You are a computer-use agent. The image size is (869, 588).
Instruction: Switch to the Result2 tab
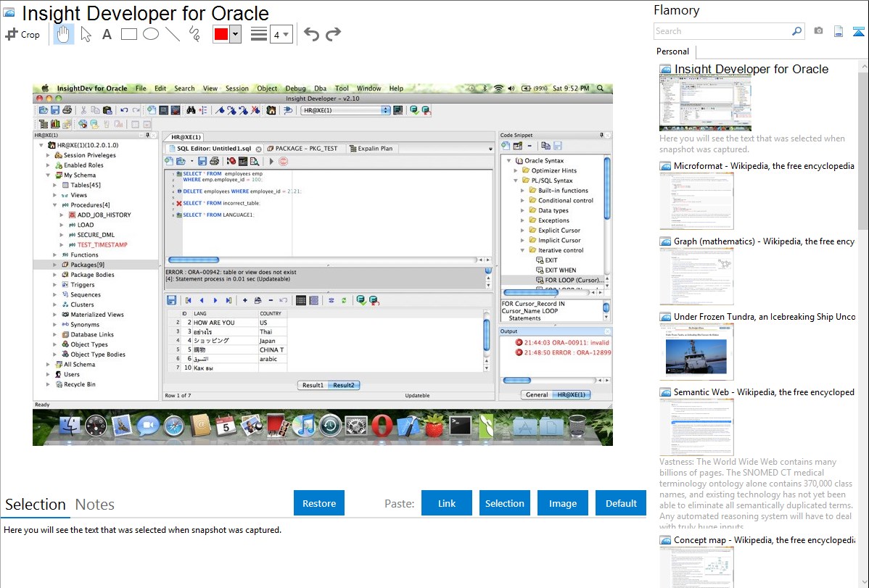coord(344,385)
